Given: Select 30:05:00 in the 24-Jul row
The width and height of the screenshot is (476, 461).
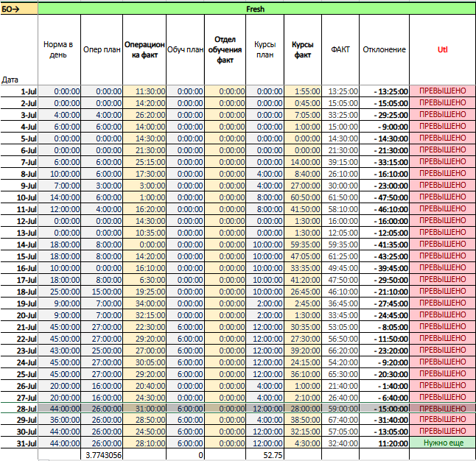Looking at the screenshot, I should pyautogui.click(x=144, y=362).
